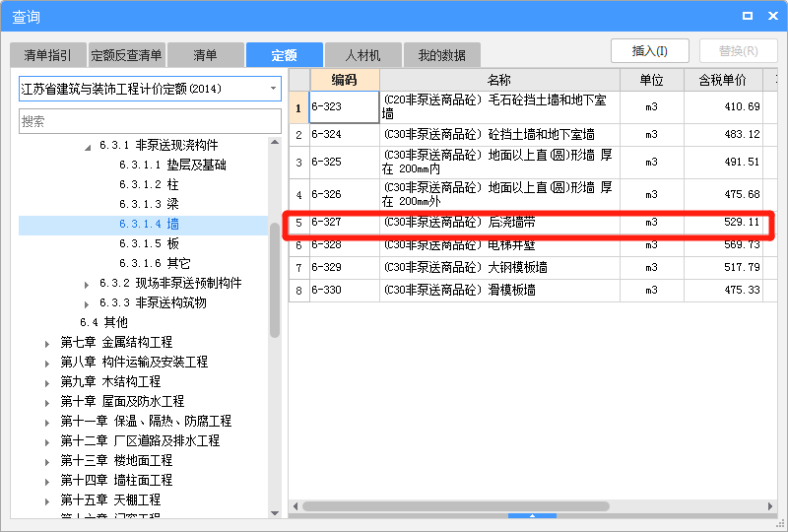Click row number 1 header

[x=299, y=107]
